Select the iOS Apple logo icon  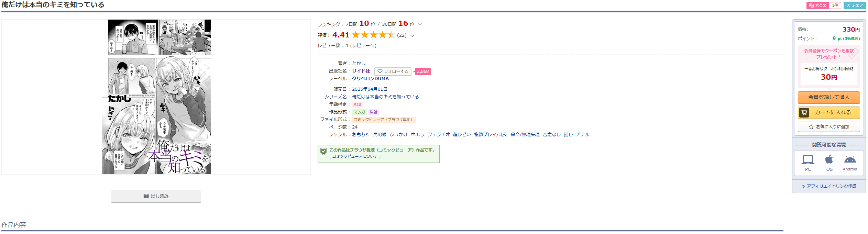(x=829, y=159)
